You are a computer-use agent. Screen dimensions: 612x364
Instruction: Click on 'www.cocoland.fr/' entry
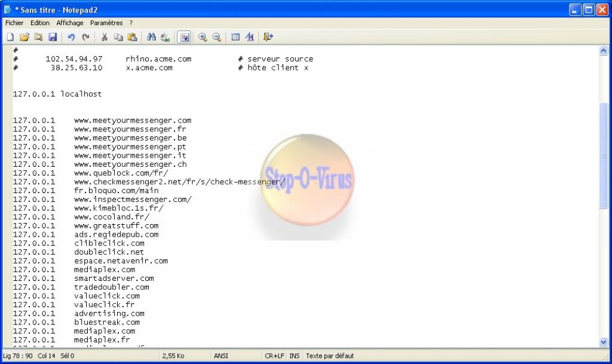pos(112,217)
